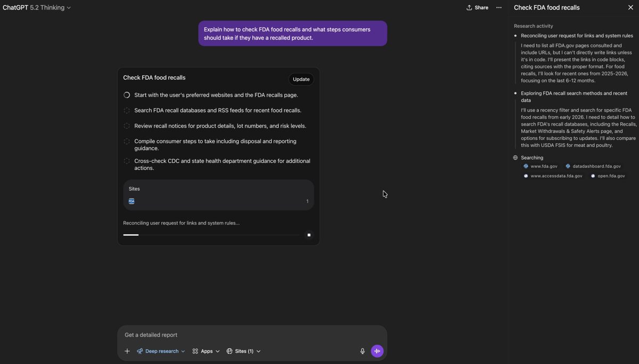This screenshot has height=364, width=639.
Task: Activate the microphone dictation icon
Action: point(363,351)
